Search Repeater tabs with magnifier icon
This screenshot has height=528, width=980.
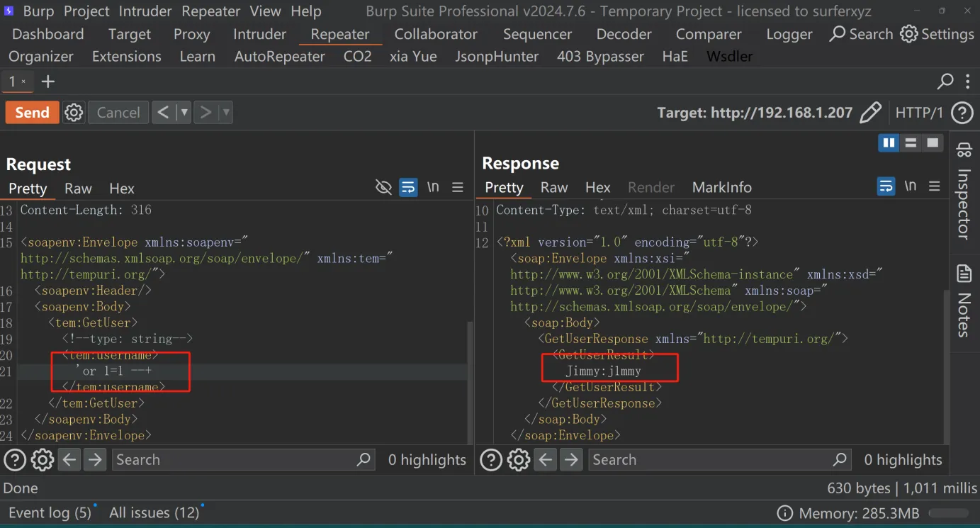(945, 82)
